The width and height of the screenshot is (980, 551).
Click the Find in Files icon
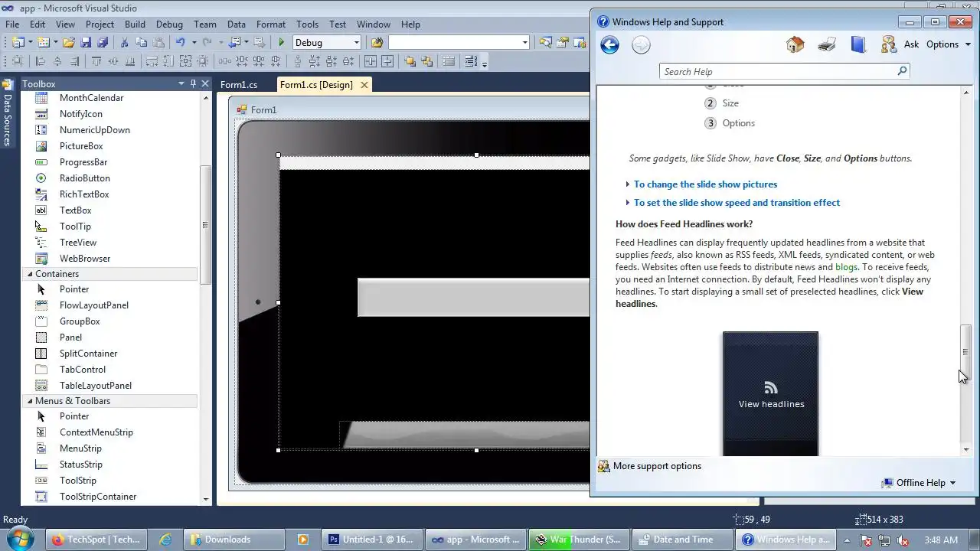377,42
